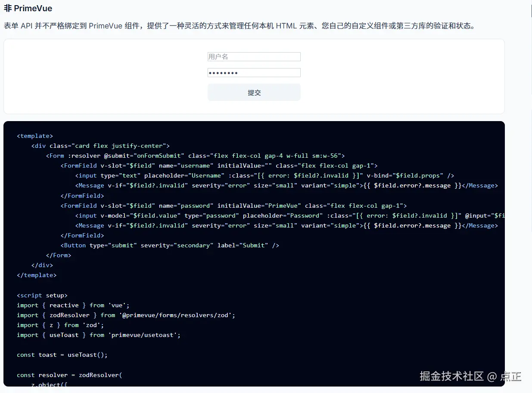Click the input type="text" placeholder="Username" line
Screen dimensions: 532x393
pos(264,175)
